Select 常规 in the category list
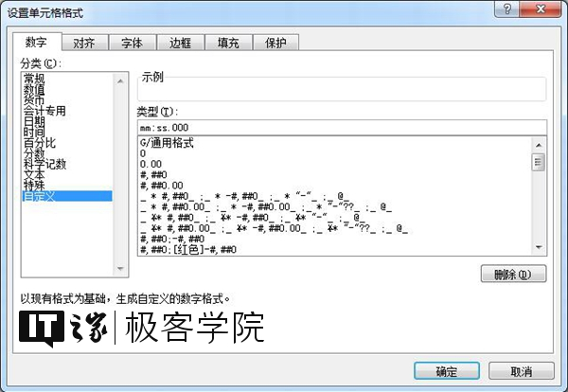 click(x=34, y=78)
